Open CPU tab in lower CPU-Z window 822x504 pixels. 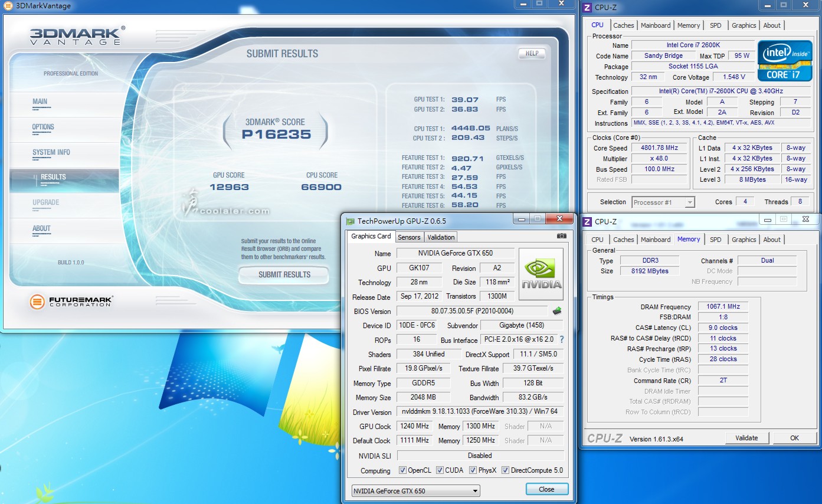[x=597, y=240]
